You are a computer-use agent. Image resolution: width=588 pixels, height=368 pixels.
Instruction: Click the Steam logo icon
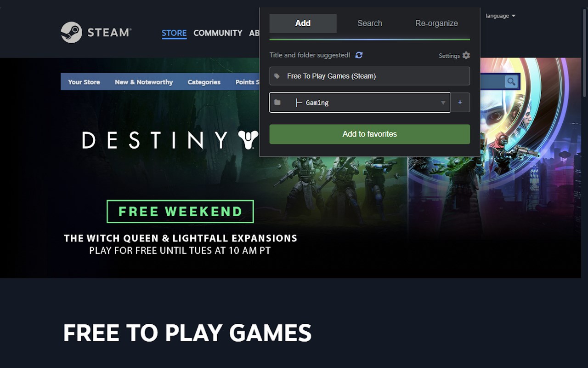71,33
